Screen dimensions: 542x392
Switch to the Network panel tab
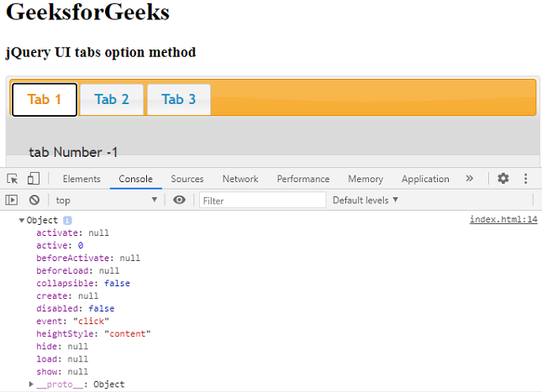click(240, 179)
